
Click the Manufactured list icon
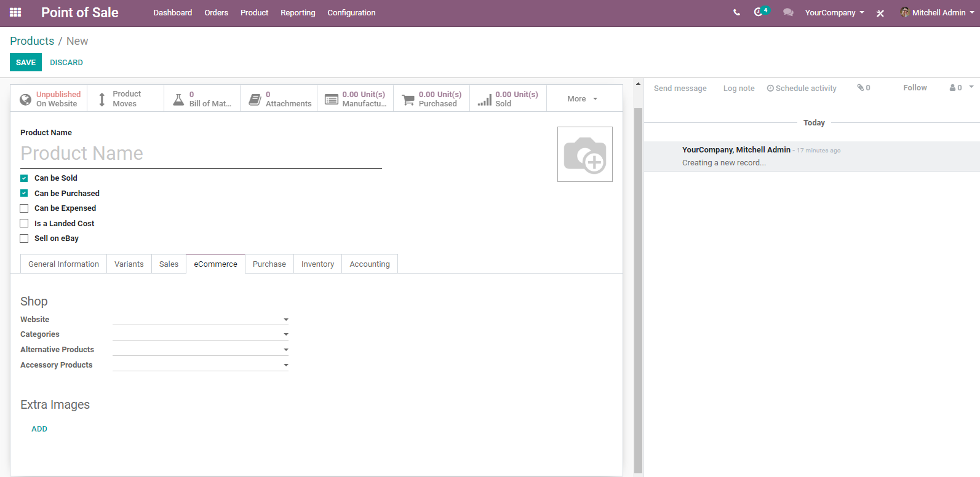332,99
